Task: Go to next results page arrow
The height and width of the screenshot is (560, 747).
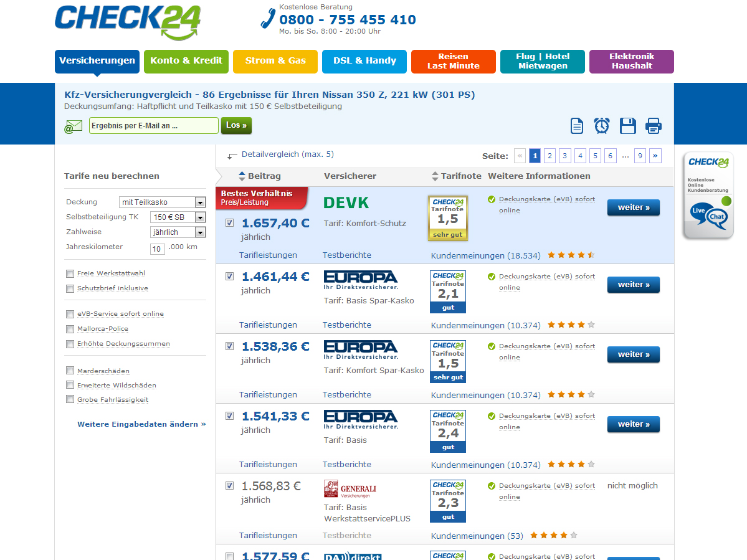Action: [x=655, y=156]
